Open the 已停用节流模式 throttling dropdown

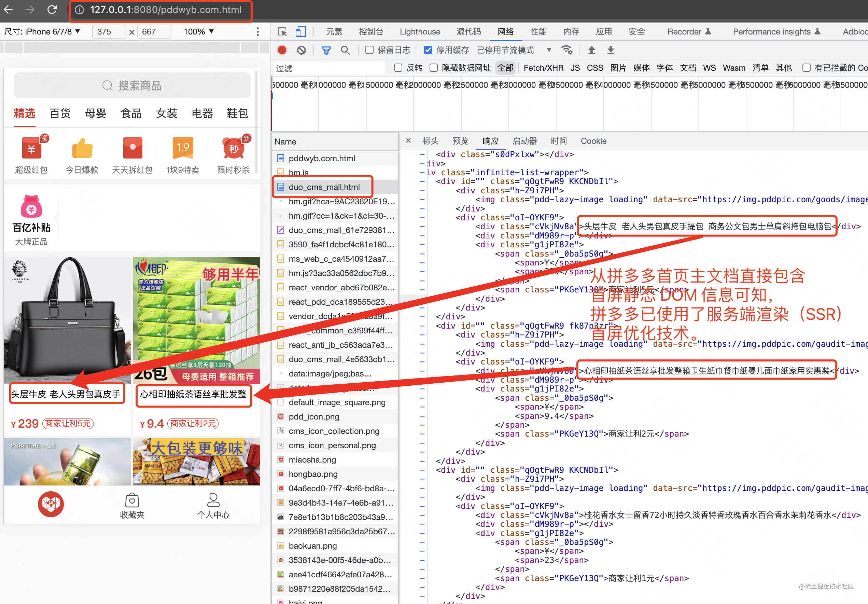tap(514, 50)
